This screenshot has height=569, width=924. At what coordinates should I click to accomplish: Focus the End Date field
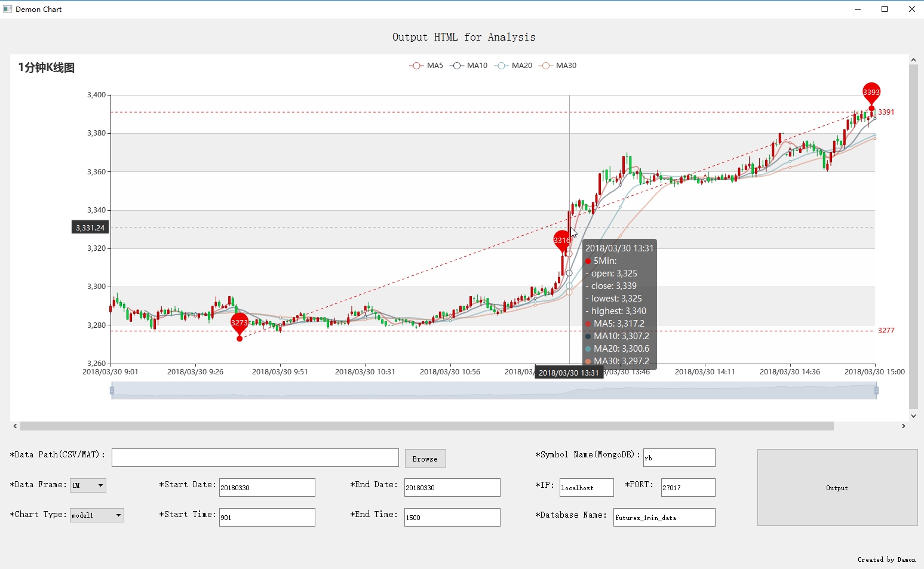click(452, 487)
